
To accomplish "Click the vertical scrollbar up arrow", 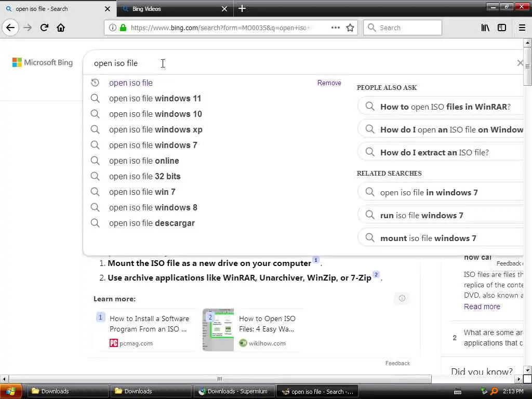I will 527,43.
